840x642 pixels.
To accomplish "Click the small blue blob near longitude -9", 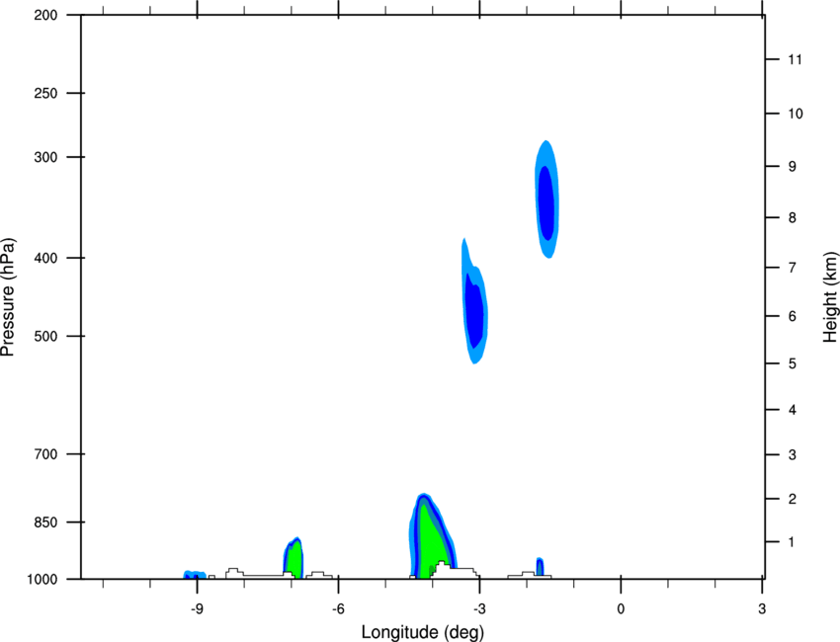I will (195, 575).
